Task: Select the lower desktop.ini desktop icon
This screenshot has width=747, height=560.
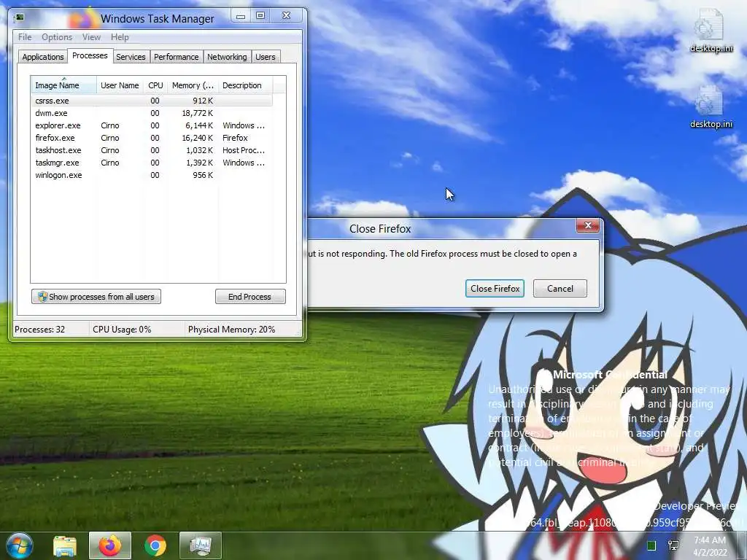Action: coord(711,108)
